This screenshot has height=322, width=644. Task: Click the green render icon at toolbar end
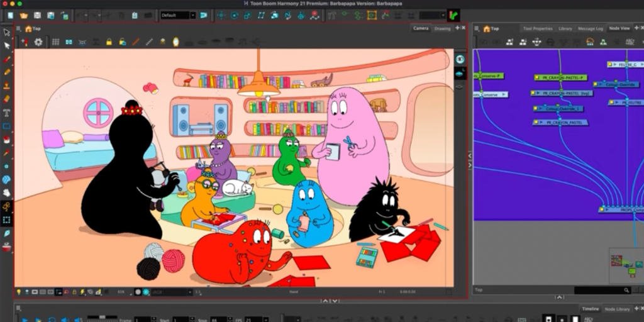point(453,16)
